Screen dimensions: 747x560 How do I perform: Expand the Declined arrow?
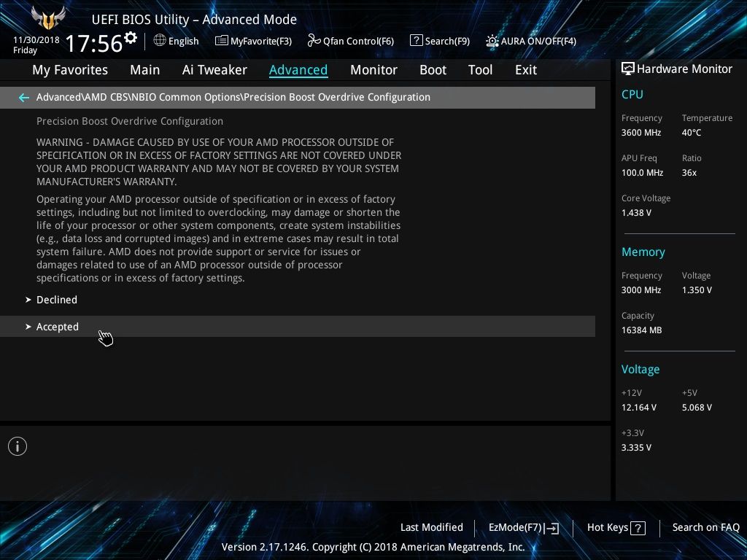(28, 300)
